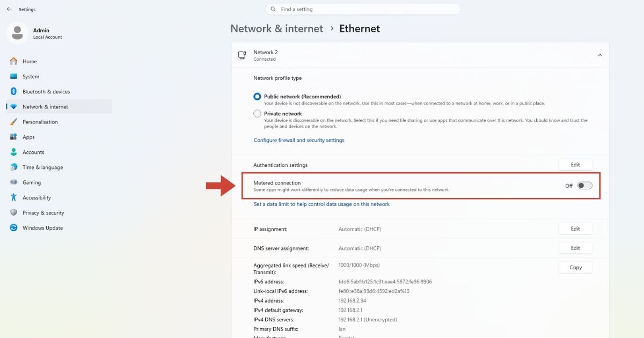Click the Admin account avatar
Screen dimensions: 644x338
point(17,33)
